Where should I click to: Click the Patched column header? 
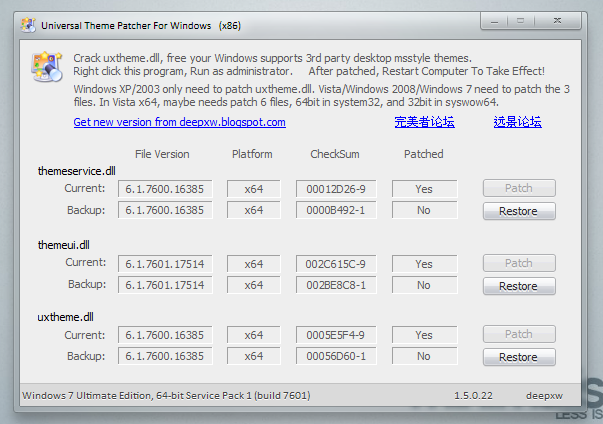[x=424, y=154]
